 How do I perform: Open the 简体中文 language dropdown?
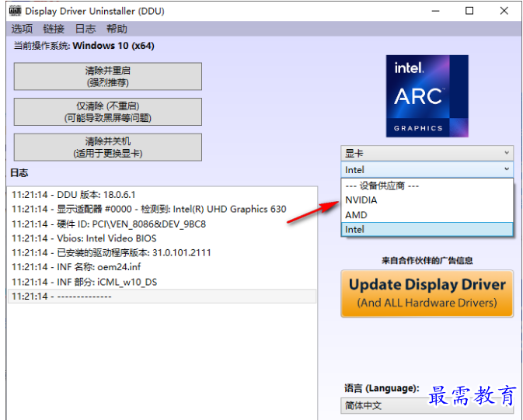click(x=427, y=405)
